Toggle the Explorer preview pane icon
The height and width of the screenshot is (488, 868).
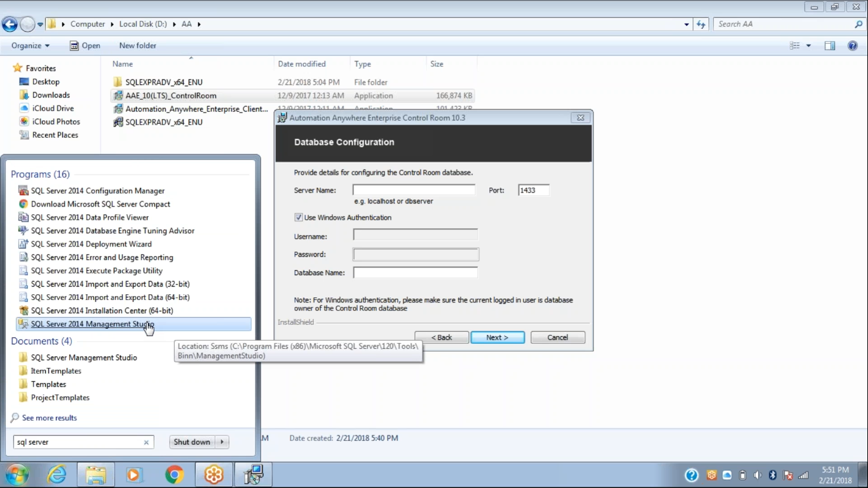[x=830, y=46]
